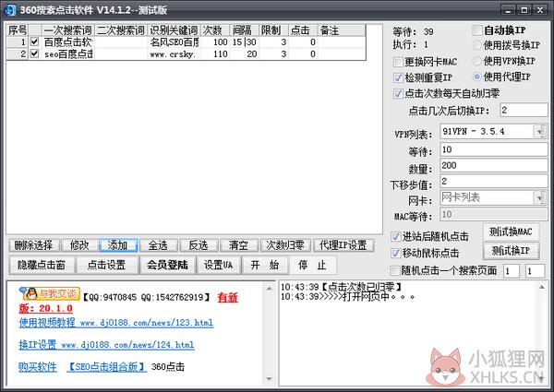Screen dimensions: 554x392
Task: Open the 网卡列表 network card dropdown
Action: click(x=540, y=197)
